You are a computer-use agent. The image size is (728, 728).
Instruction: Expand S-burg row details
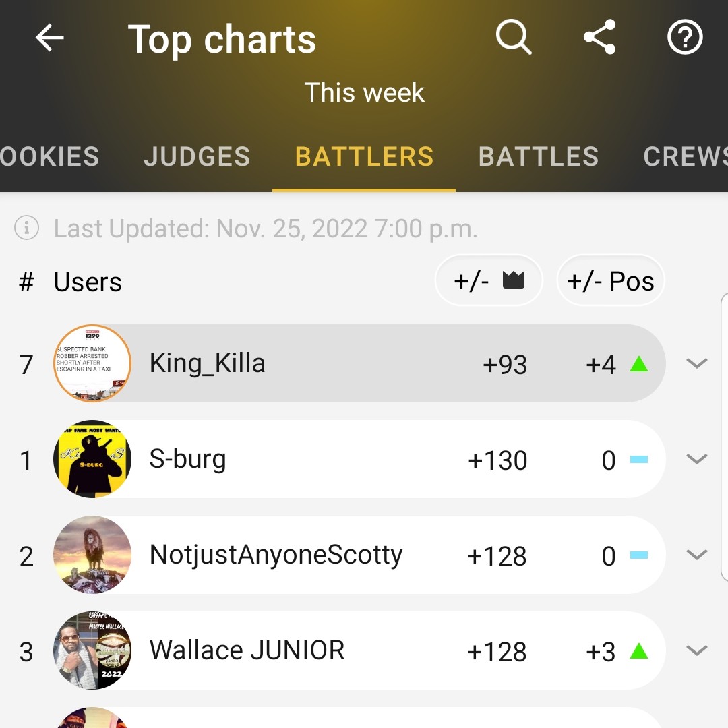point(697,459)
